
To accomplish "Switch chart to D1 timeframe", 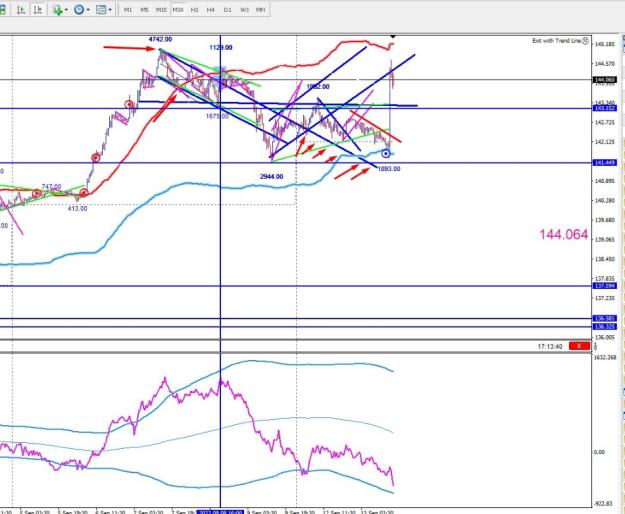I will point(228,10).
